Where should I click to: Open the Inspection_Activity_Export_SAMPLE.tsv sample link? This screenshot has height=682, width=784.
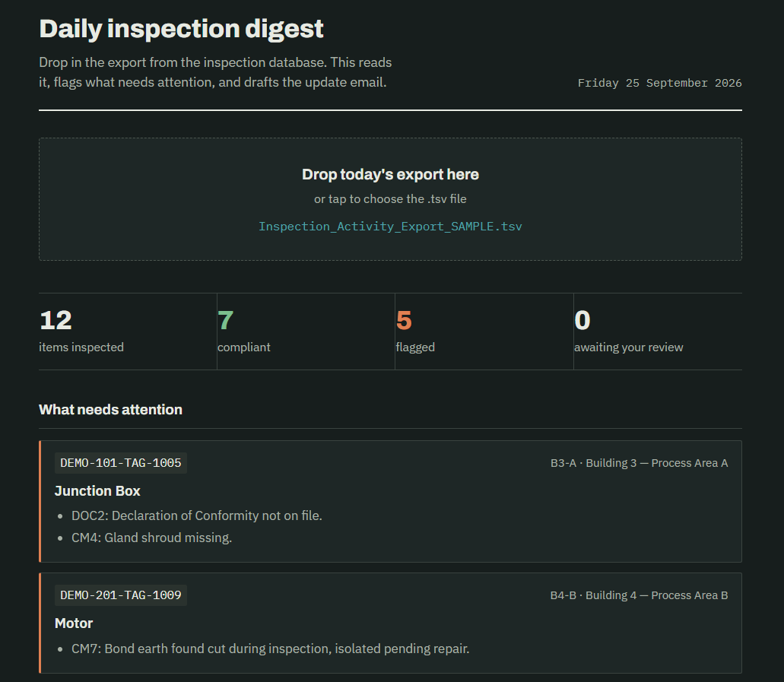point(390,227)
